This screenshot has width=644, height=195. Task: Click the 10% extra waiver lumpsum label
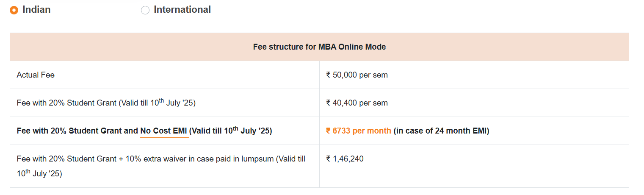161,159
